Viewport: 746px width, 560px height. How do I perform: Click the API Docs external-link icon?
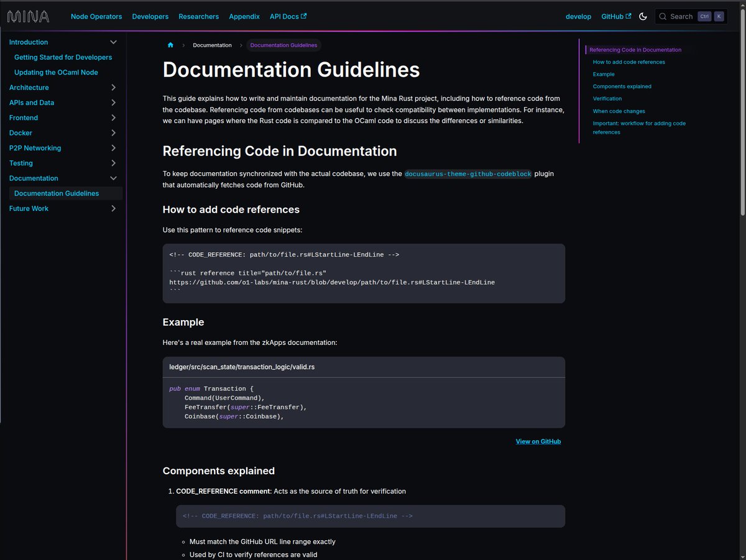pyautogui.click(x=303, y=16)
